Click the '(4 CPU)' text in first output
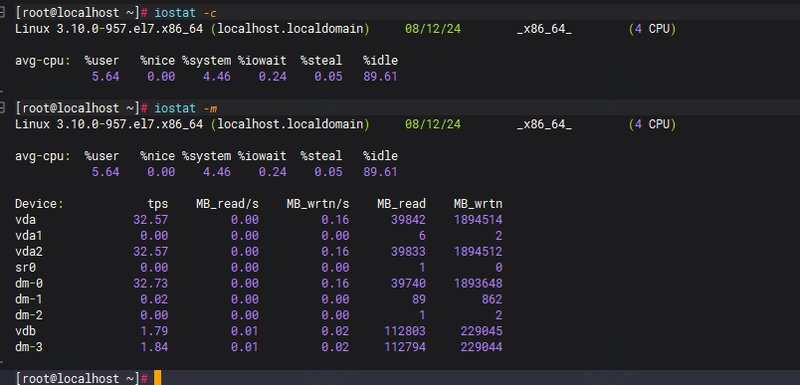Screen dimensions: 800x385 click(x=652, y=29)
